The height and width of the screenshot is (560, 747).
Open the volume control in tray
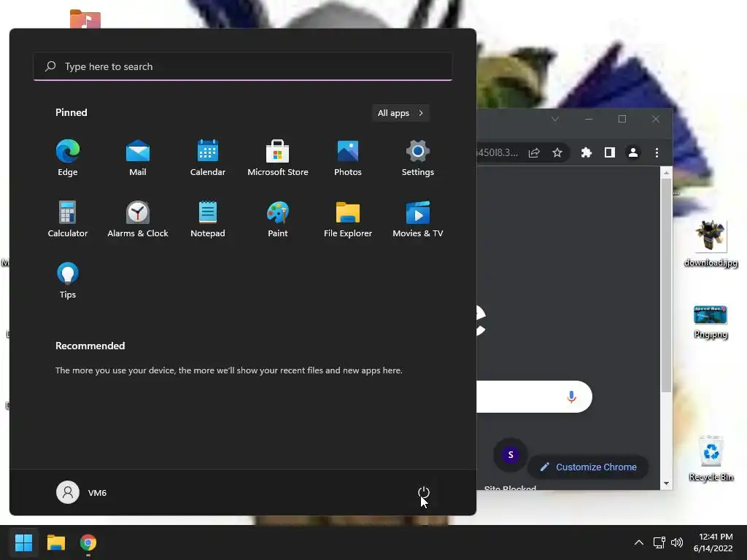coord(676,542)
